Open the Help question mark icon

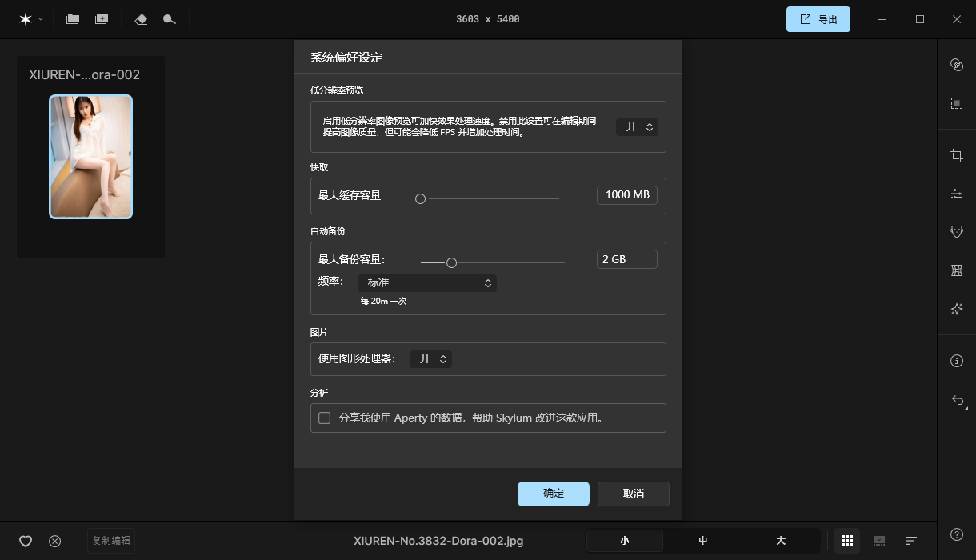point(956,533)
